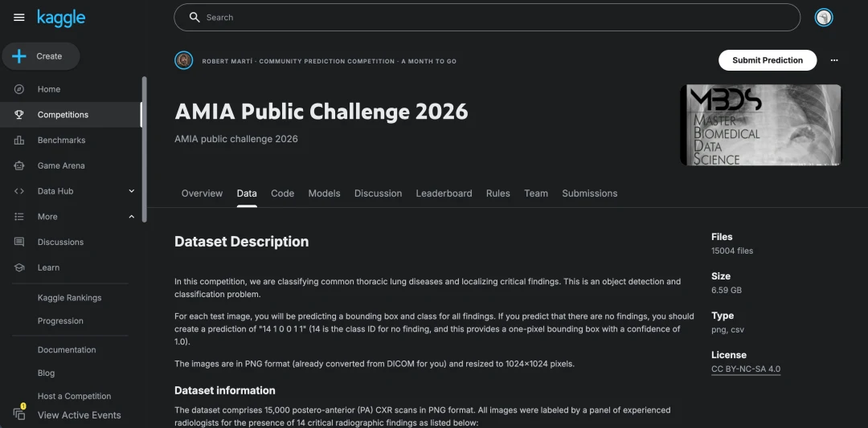Open Progression link
This screenshot has width=868, height=428.
[60, 320]
